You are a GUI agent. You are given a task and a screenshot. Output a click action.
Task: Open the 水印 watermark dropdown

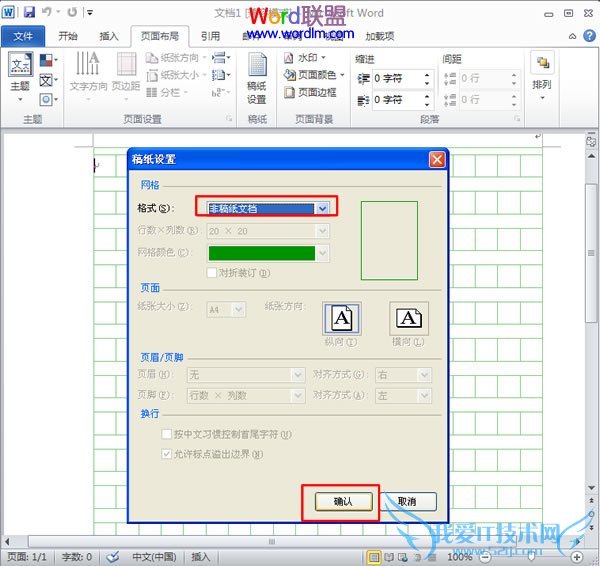click(x=314, y=58)
